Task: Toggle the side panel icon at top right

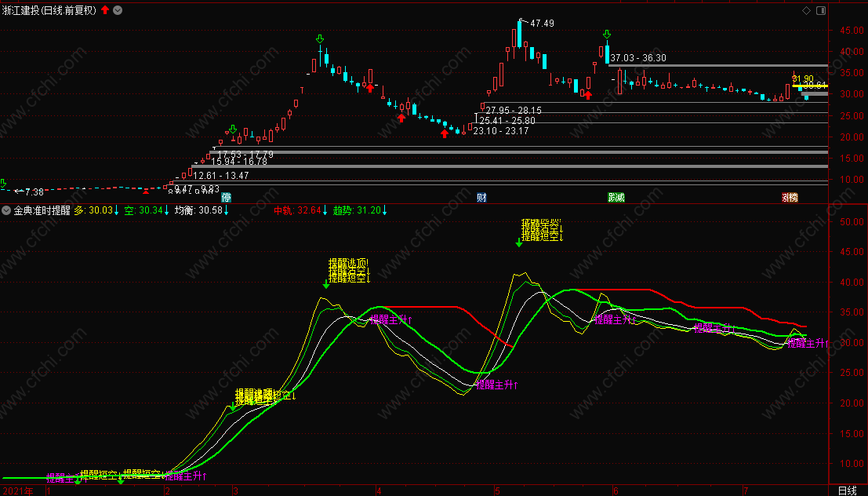Action: (x=821, y=10)
